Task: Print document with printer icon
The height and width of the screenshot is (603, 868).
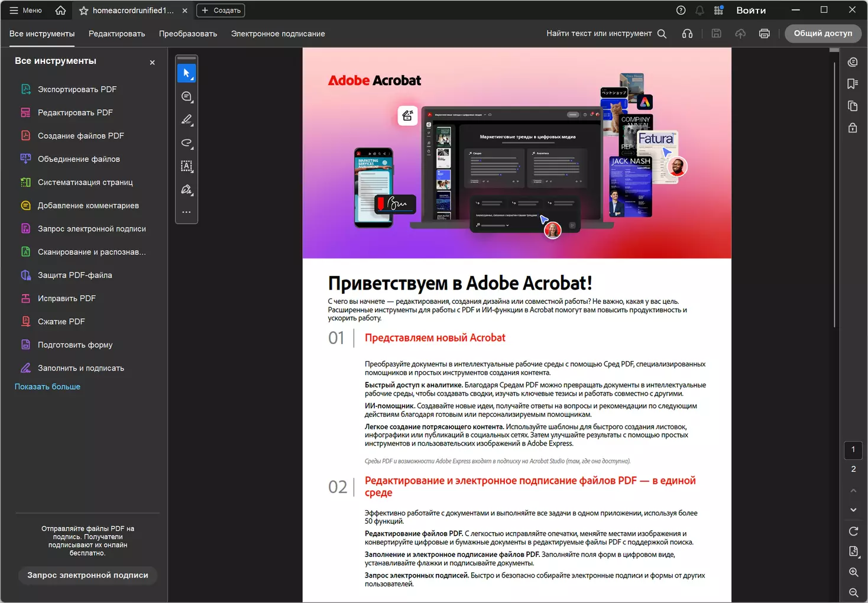Action: (x=764, y=34)
